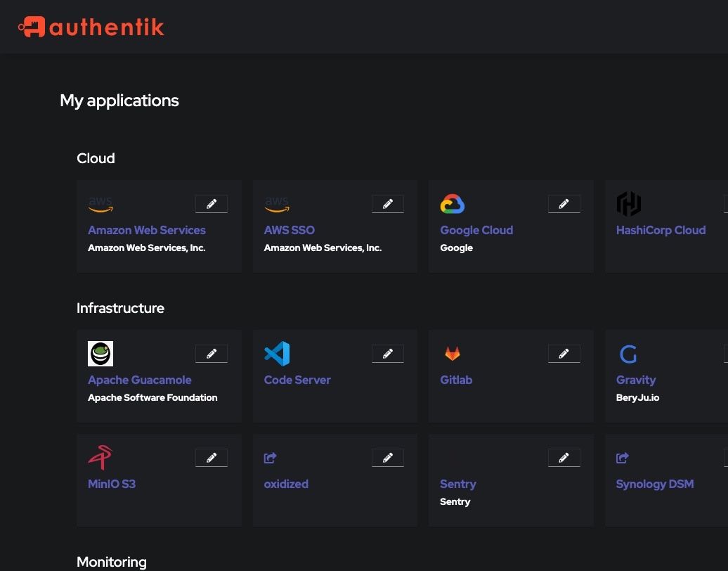Edit the Sentry application entry

coord(564,458)
